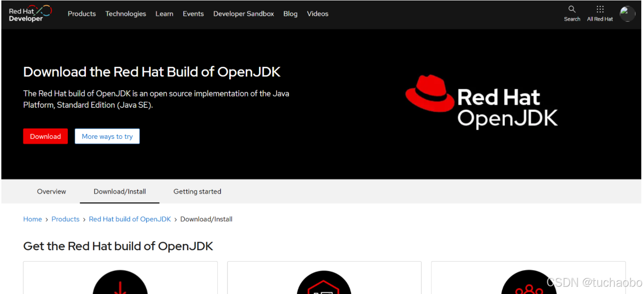Go to Developer Sandbox
The height and width of the screenshot is (294, 644).
click(243, 14)
